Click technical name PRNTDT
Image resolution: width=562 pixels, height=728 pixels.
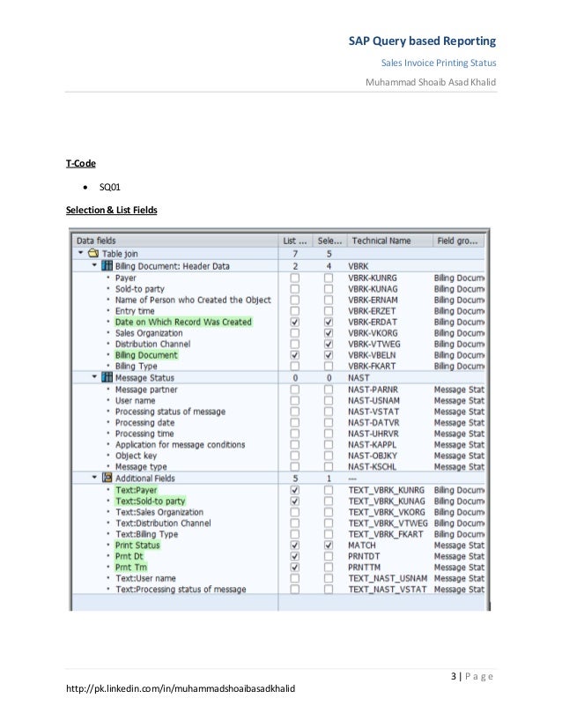coord(364,557)
